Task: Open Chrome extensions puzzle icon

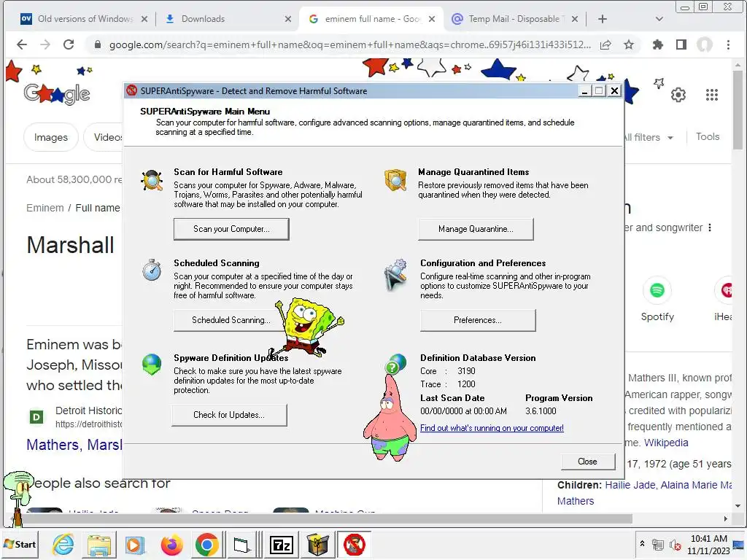Action: 658,44
